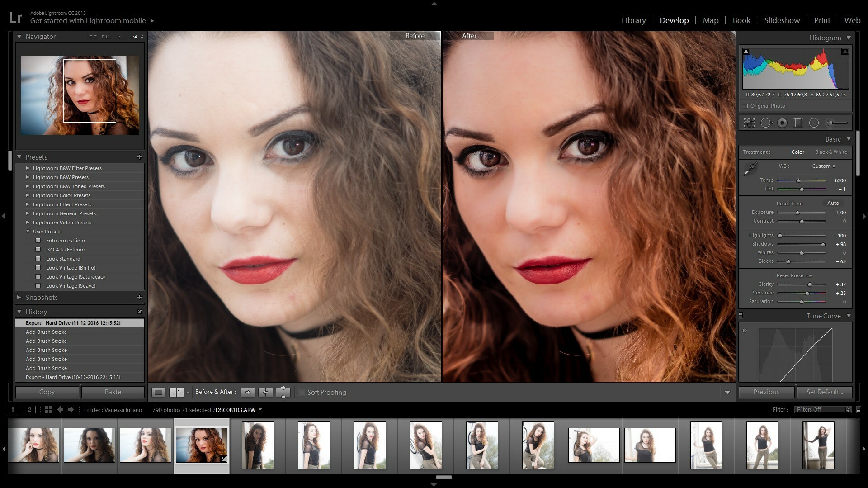Viewport: 868px width, 488px height.
Task: Switch to the Print module
Action: (x=821, y=20)
